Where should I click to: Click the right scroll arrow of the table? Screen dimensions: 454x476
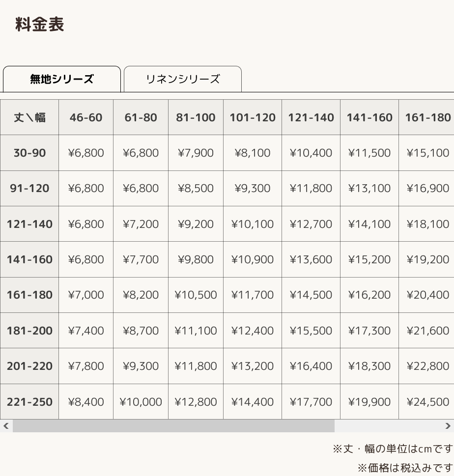point(448,426)
